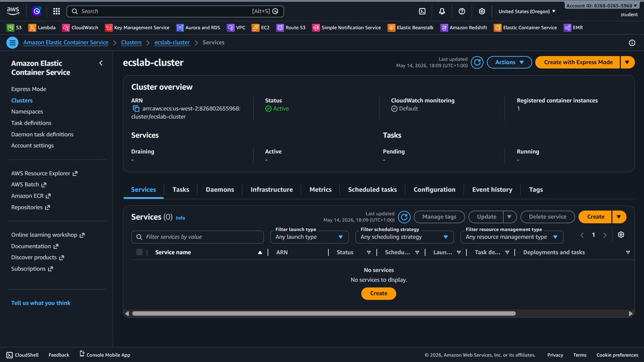Open the settings gear in top bar

tap(482, 11)
